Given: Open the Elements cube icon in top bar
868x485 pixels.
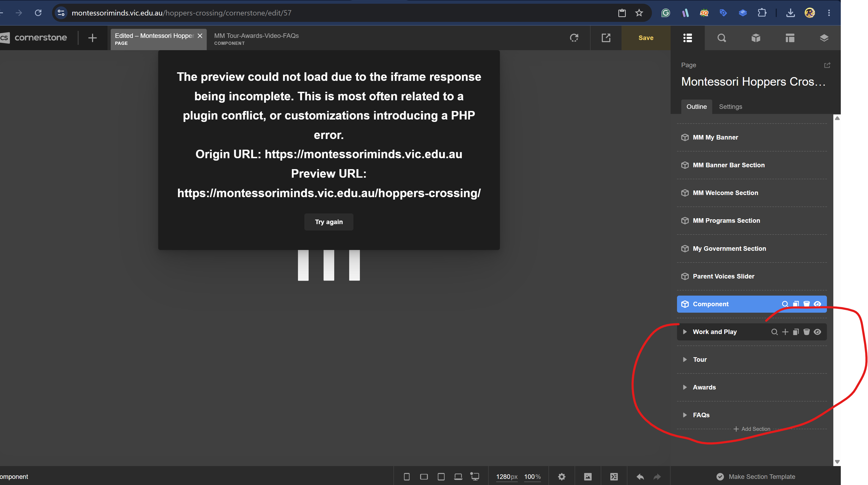Looking at the screenshot, I should pos(756,38).
